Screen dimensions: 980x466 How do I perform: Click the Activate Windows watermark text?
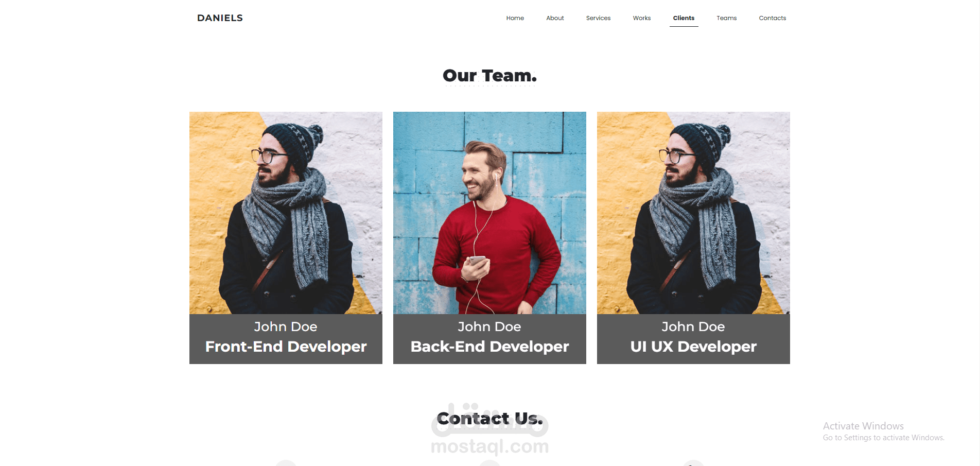point(863,426)
